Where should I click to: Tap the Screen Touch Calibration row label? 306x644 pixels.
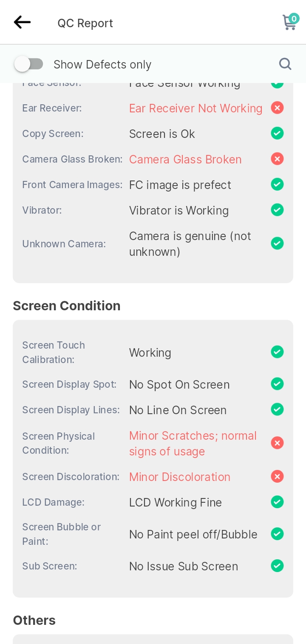[x=54, y=352]
